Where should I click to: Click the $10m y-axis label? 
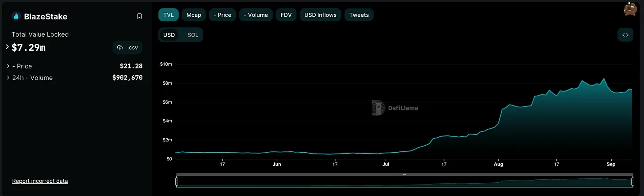(x=166, y=64)
